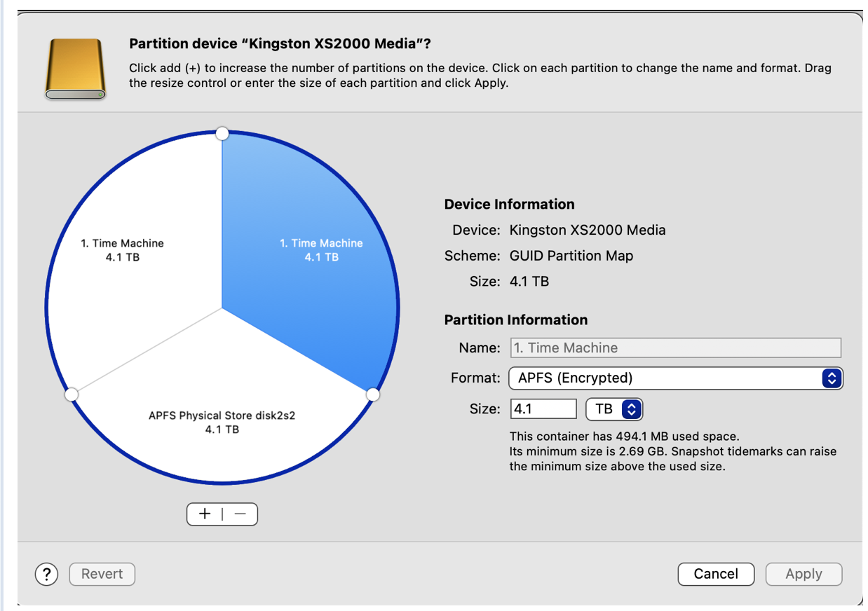Remove the partition with the minus button

[x=240, y=514]
